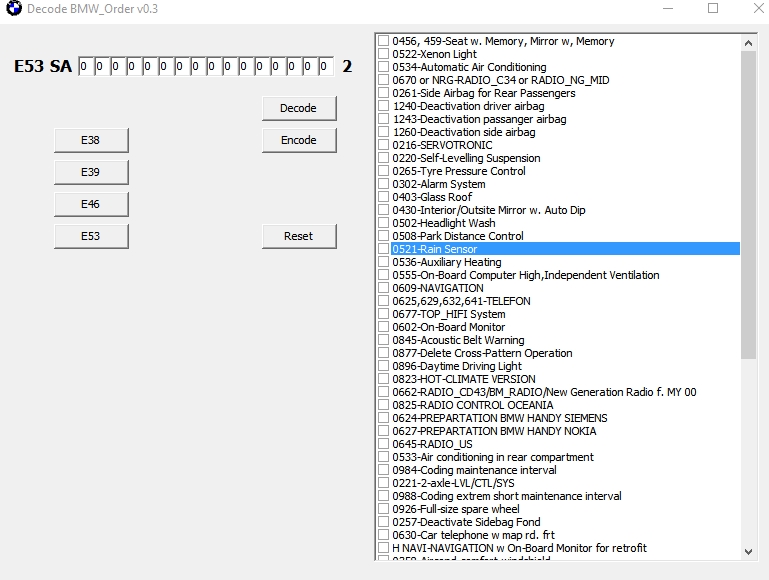
Task: Enable 0502-Headlight Wash checkbox
Action: tap(384, 223)
